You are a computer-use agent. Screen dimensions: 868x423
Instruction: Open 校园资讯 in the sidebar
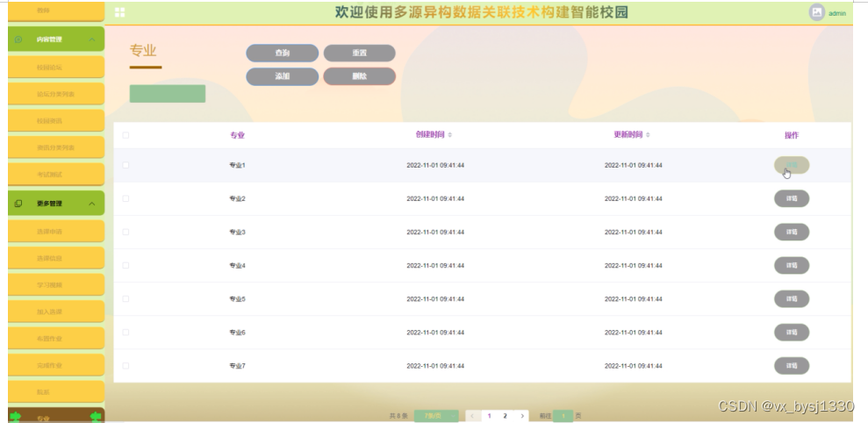point(56,121)
